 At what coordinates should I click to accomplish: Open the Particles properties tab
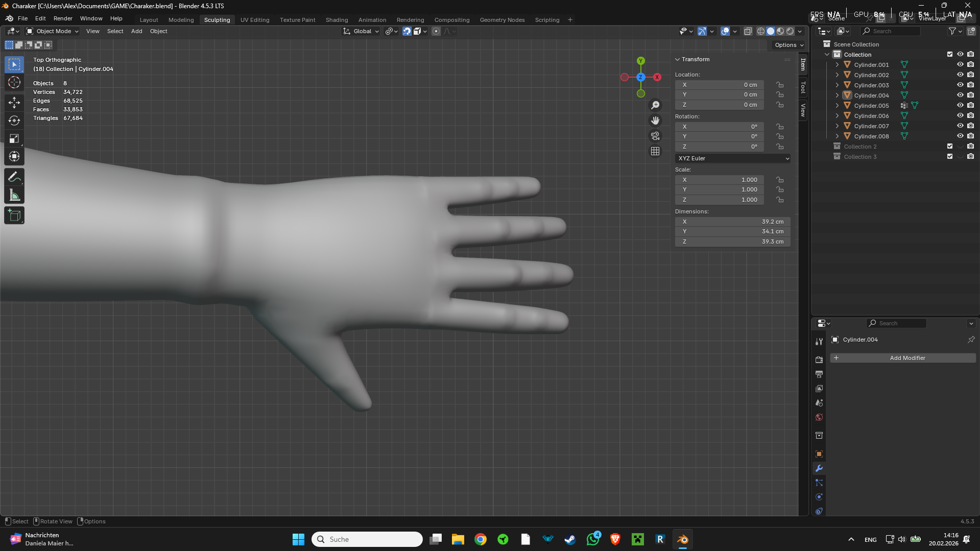click(x=819, y=483)
